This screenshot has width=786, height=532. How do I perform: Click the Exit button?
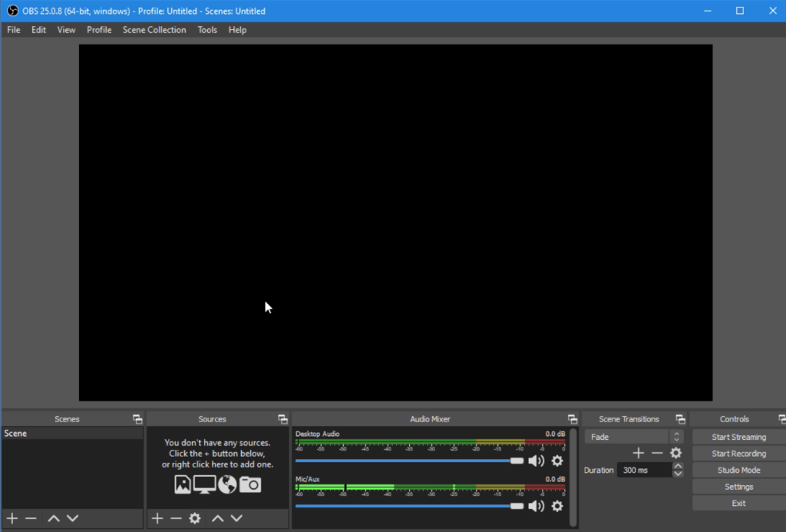point(739,504)
